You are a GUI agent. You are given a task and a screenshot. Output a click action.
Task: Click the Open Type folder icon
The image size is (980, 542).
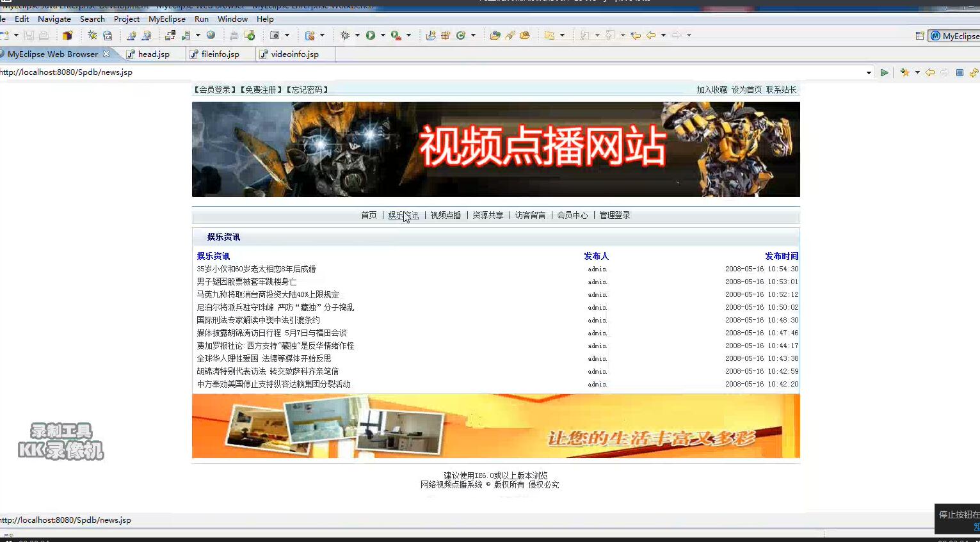[495, 36]
